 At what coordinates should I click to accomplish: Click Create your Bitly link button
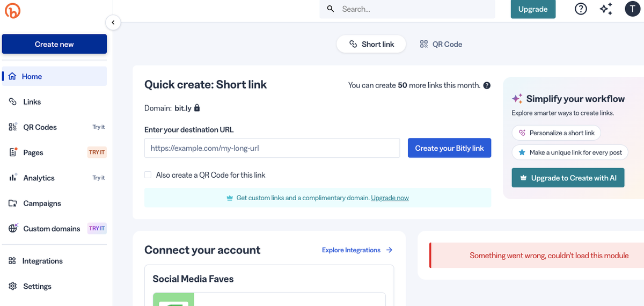click(x=449, y=148)
